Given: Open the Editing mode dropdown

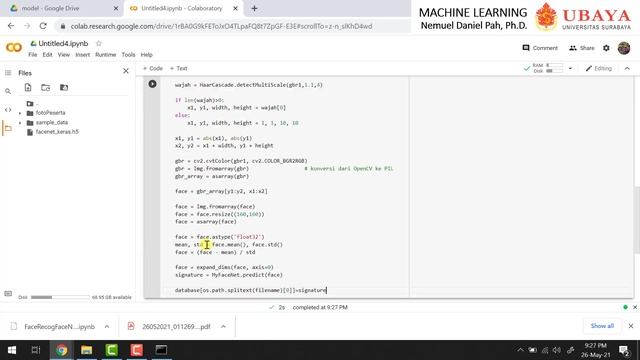Looking at the screenshot, I should click(x=599, y=68).
